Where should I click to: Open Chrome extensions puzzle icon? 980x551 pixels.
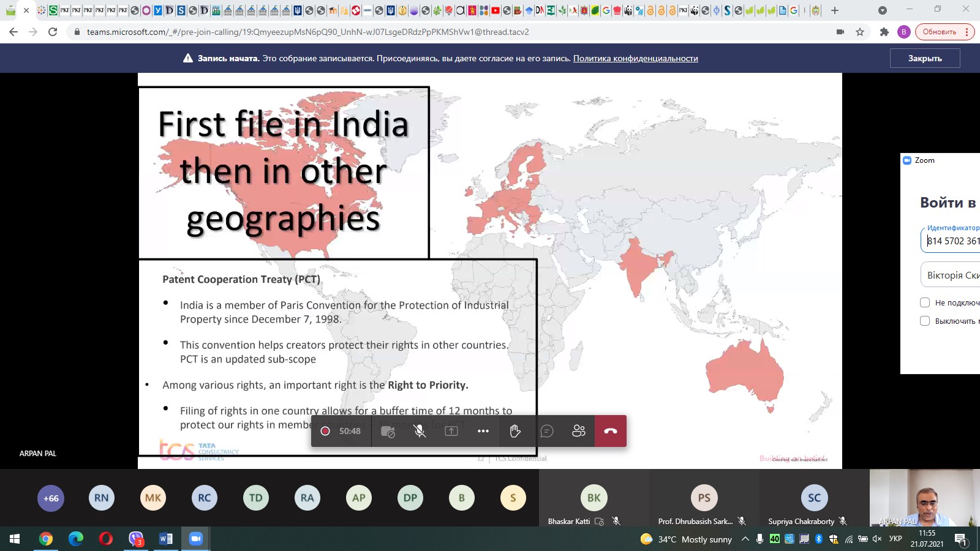[x=884, y=32]
